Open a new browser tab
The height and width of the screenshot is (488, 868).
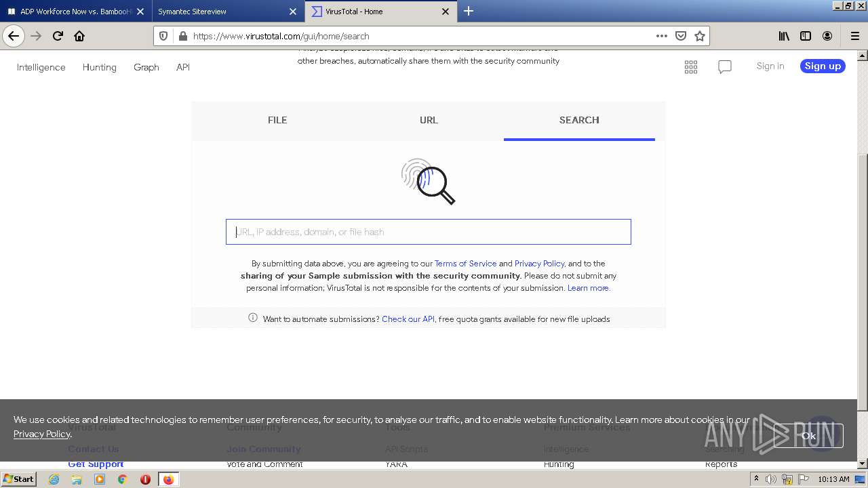click(x=469, y=11)
